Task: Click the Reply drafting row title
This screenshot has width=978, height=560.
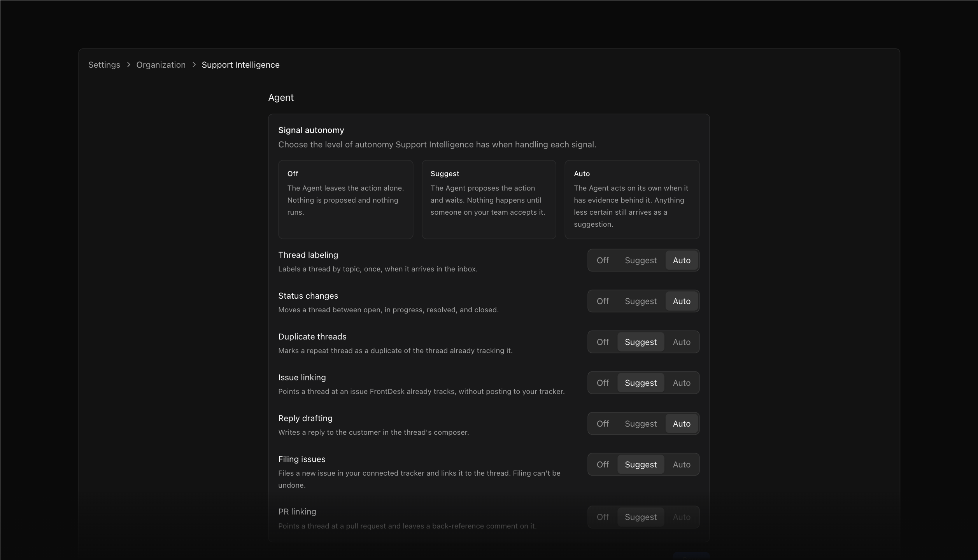Action: click(x=305, y=418)
